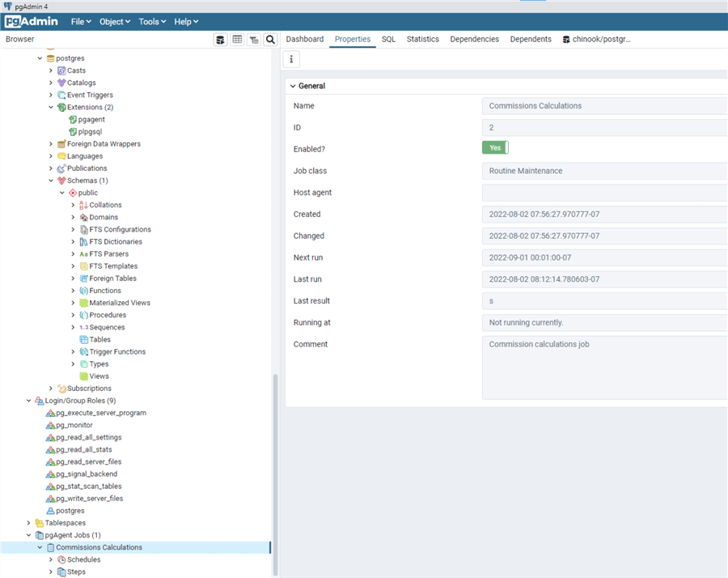Switch to the Dependents tab
This screenshot has height=578, width=728.
point(531,39)
